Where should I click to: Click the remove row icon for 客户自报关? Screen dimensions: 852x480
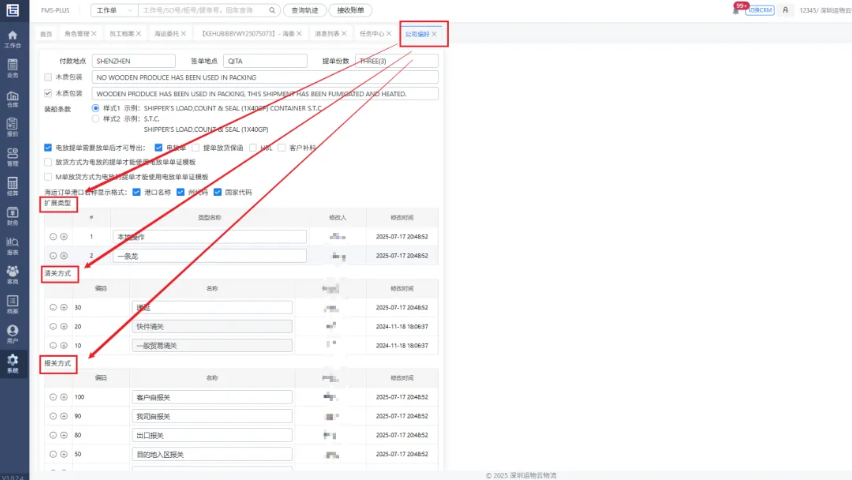53,397
